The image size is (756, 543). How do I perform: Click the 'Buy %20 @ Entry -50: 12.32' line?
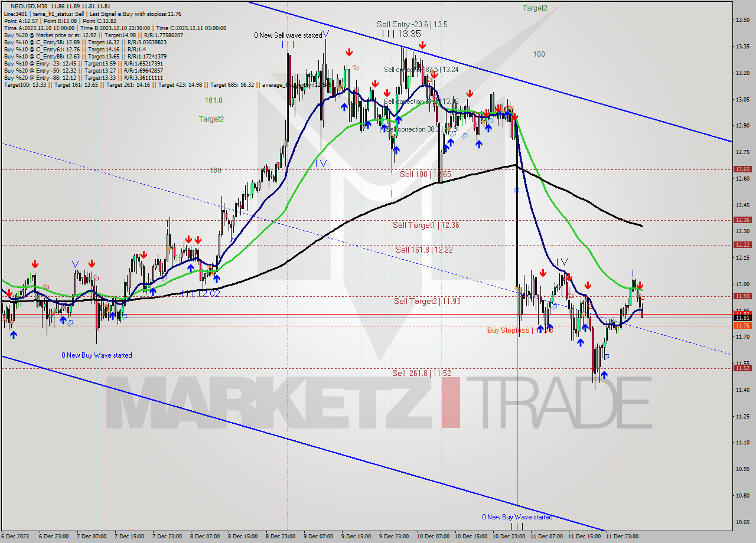coord(83,70)
